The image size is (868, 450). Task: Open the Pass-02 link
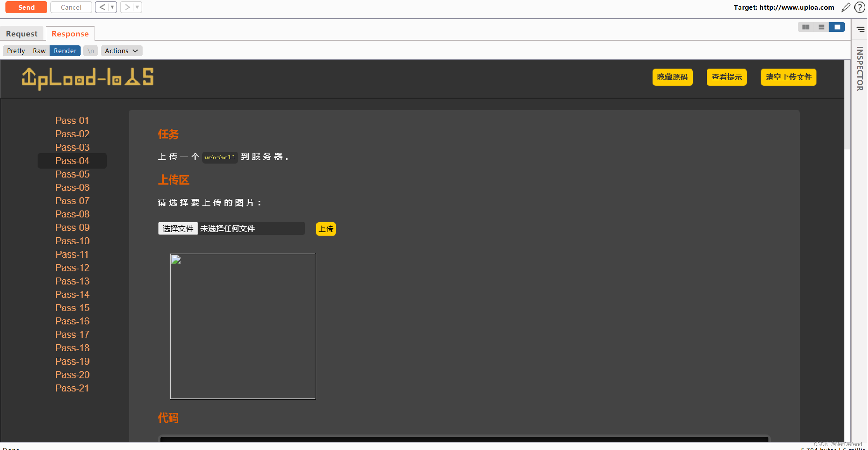tap(72, 134)
